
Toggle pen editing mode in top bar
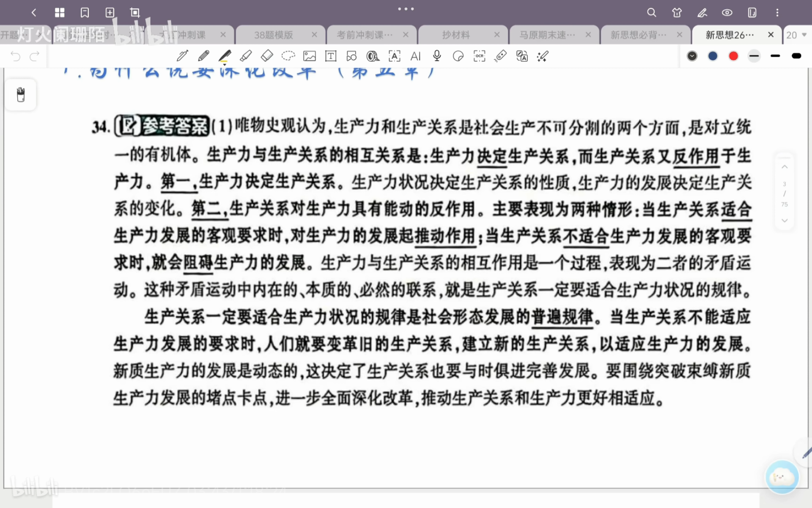point(702,13)
